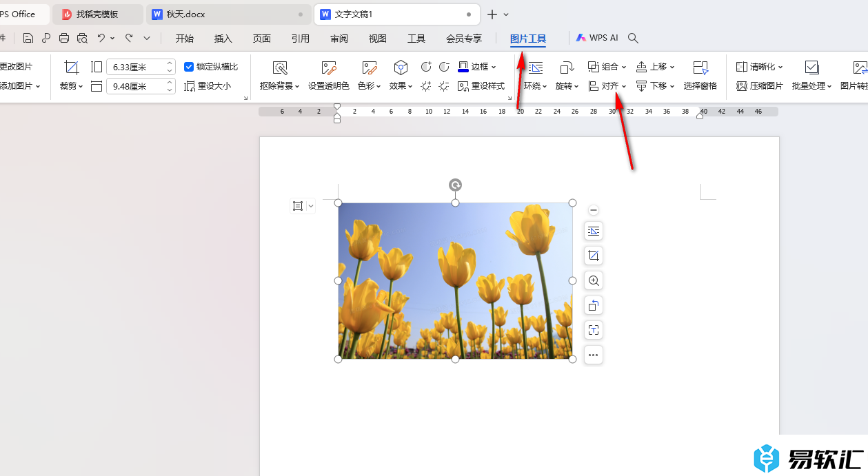Image resolution: width=868 pixels, height=476 pixels.
Task: Open the Selection Pane (选择窗格)
Action: [x=700, y=75]
